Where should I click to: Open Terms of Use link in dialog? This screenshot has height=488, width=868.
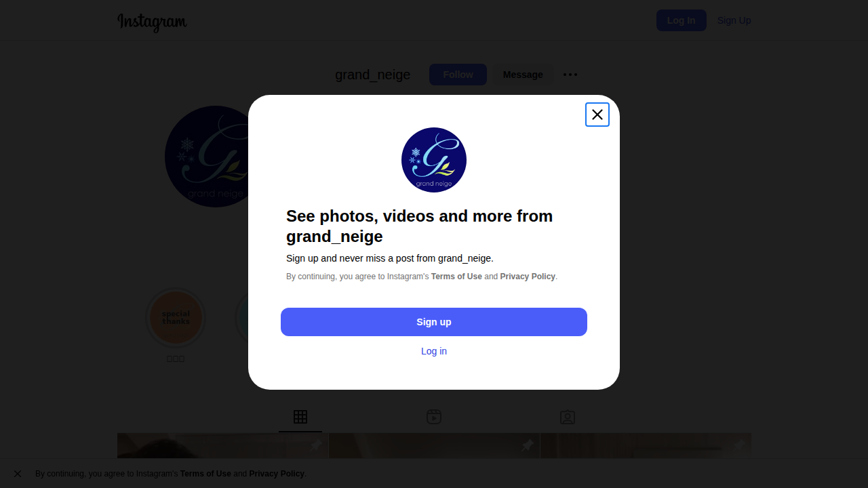tap(456, 277)
